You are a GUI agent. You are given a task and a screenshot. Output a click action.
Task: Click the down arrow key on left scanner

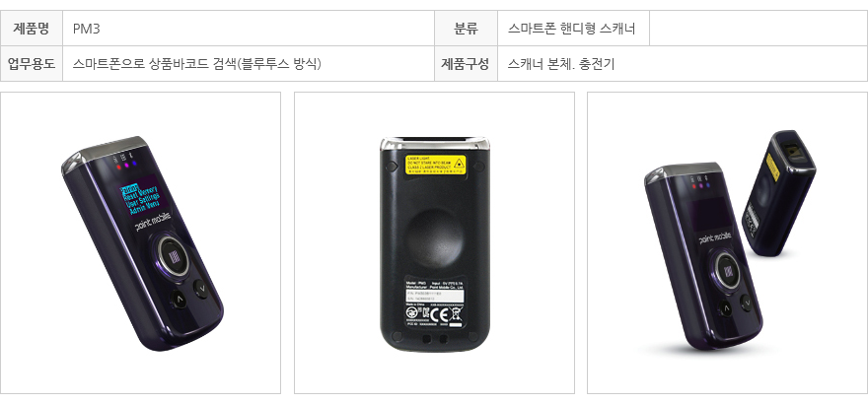[200, 289]
